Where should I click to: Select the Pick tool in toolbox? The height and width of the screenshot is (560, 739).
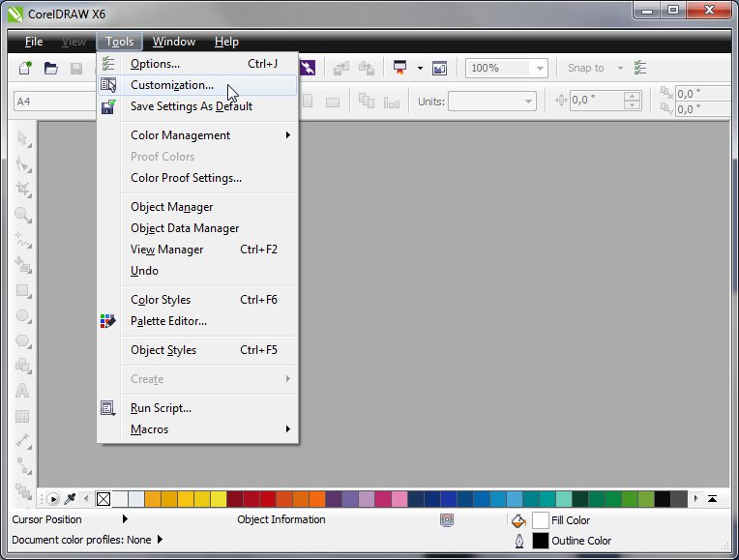[x=23, y=139]
